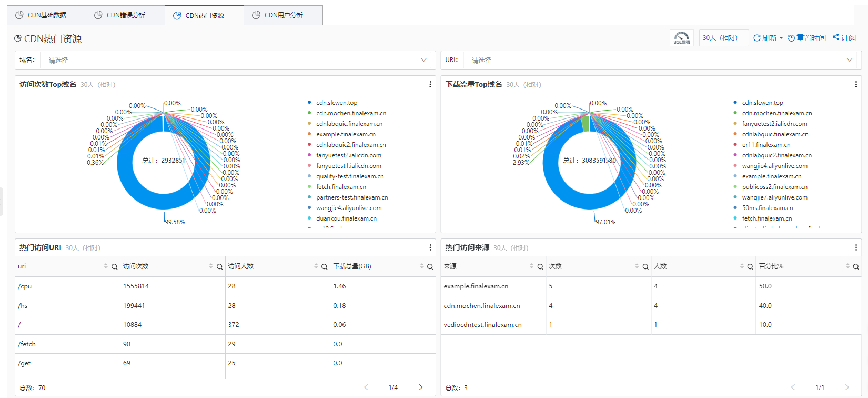Search the uri column

tap(114, 267)
